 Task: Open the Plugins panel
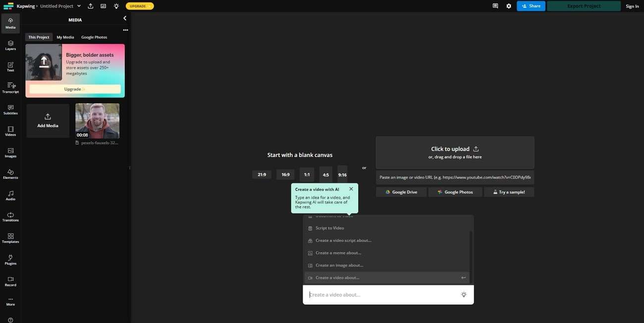10,260
